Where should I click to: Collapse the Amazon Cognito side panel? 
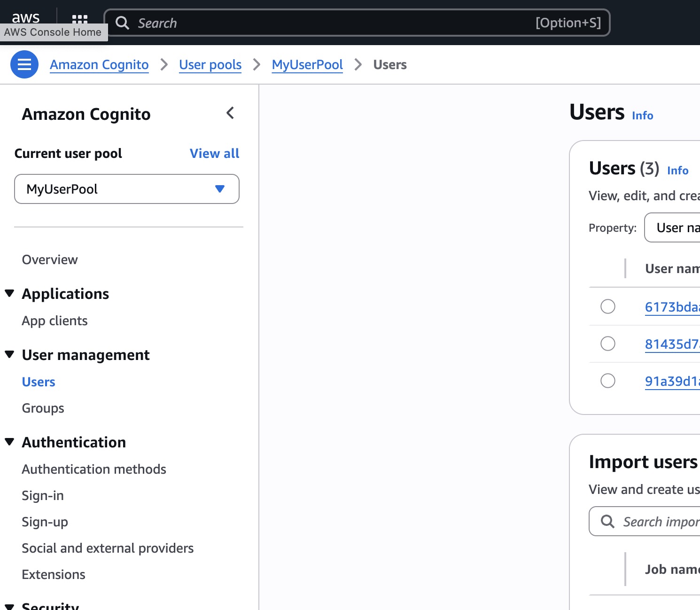(x=230, y=113)
